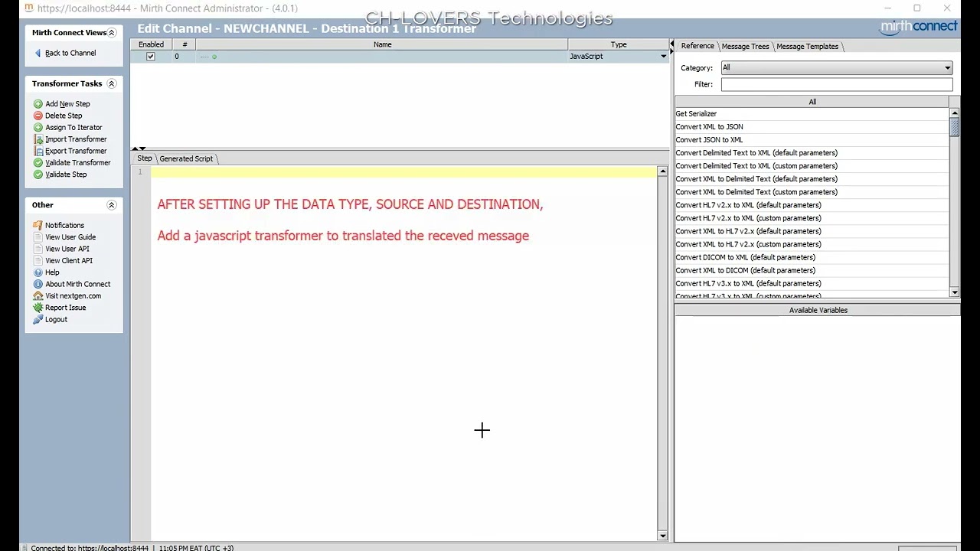Select Convert JSON to XML reference
The width and height of the screenshot is (980, 551).
pos(812,140)
